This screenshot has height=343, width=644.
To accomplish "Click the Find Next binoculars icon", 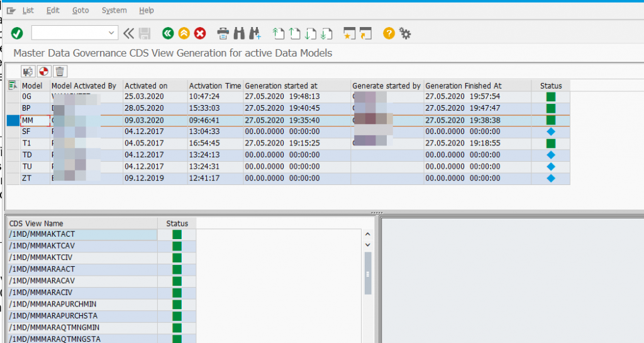I will click(x=255, y=33).
